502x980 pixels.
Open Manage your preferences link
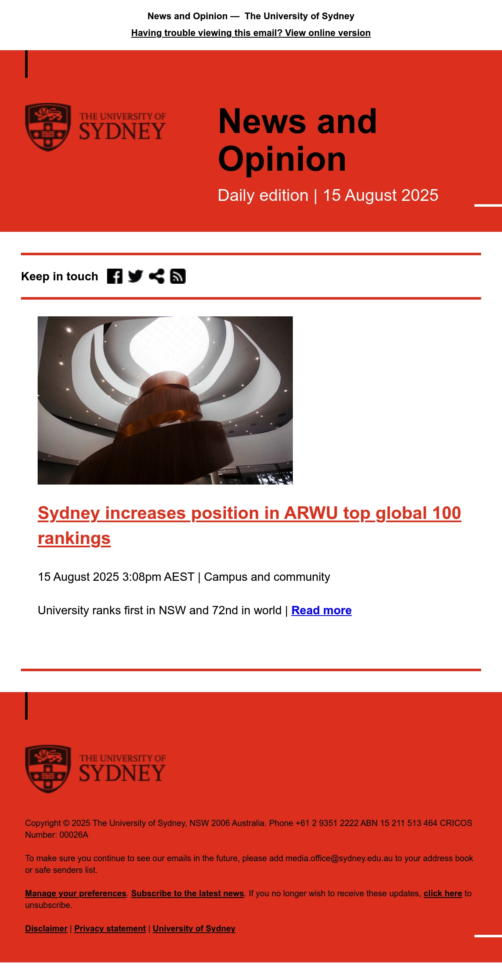76,893
